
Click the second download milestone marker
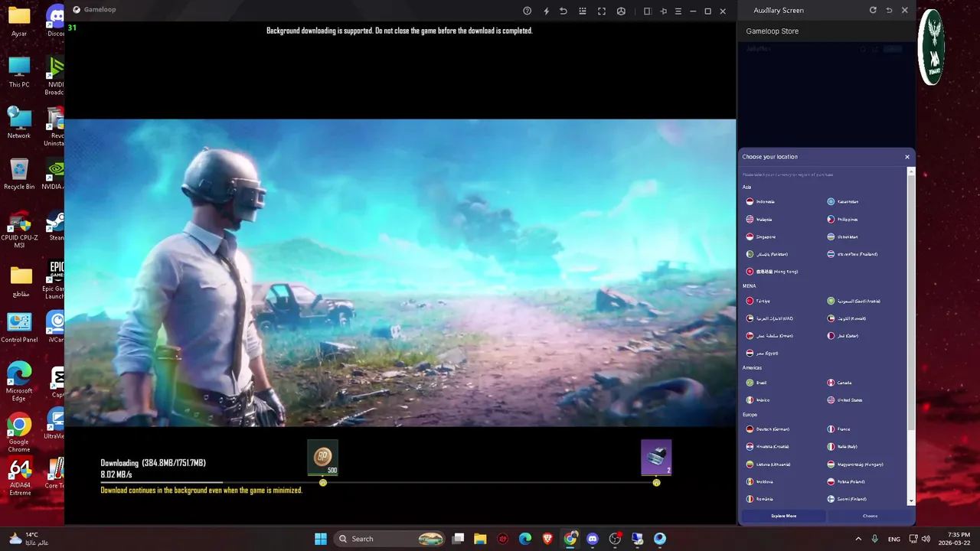click(x=656, y=483)
